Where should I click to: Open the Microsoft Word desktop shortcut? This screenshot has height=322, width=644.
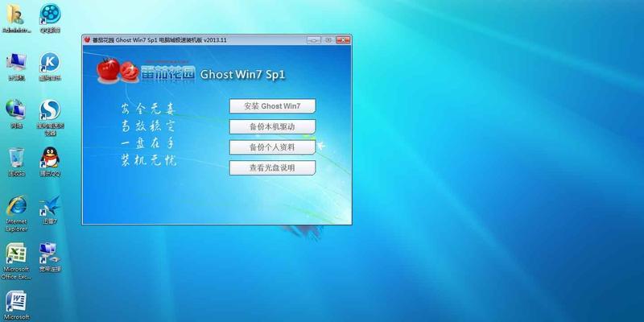pyautogui.click(x=16, y=301)
